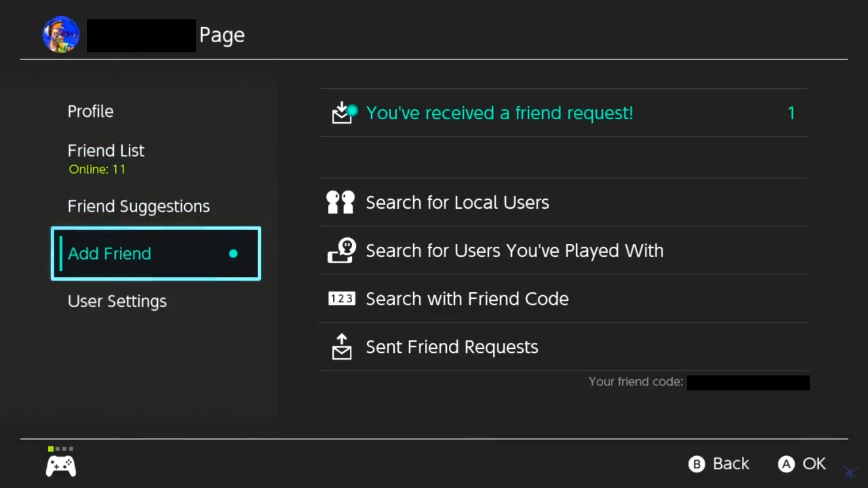Image resolution: width=868 pixels, height=488 pixels.
Task: Click the Back label
Action: 730,464
